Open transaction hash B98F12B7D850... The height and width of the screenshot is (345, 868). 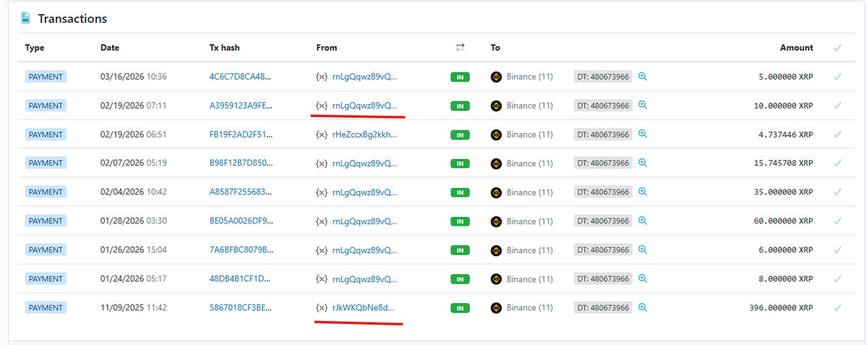241,163
